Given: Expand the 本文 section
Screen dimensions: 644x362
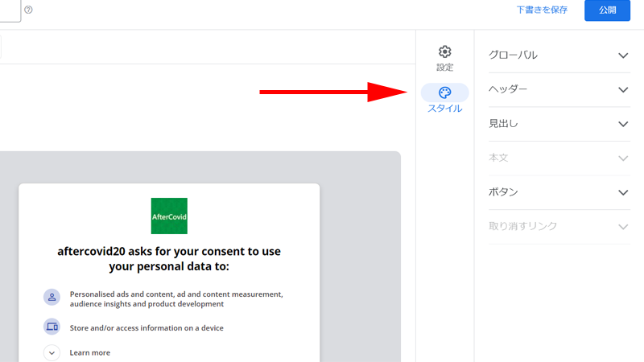Looking at the screenshot, I should (559, 158).
